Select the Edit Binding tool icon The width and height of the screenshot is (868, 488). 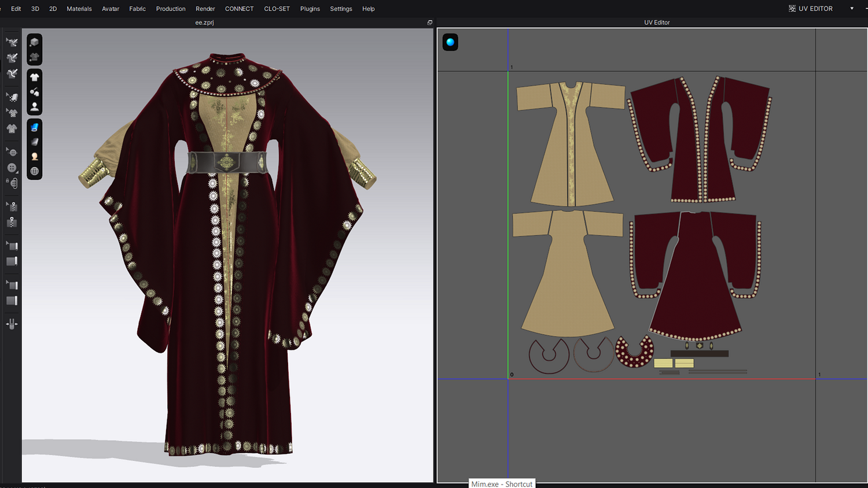click(x=12, y=285)
